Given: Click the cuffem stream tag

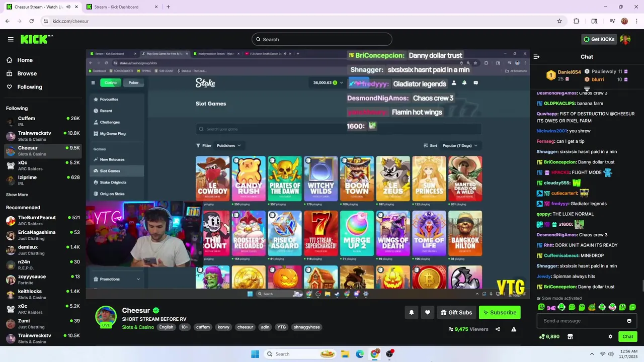Looking at the screenshot, I should [x=203, y=327].
